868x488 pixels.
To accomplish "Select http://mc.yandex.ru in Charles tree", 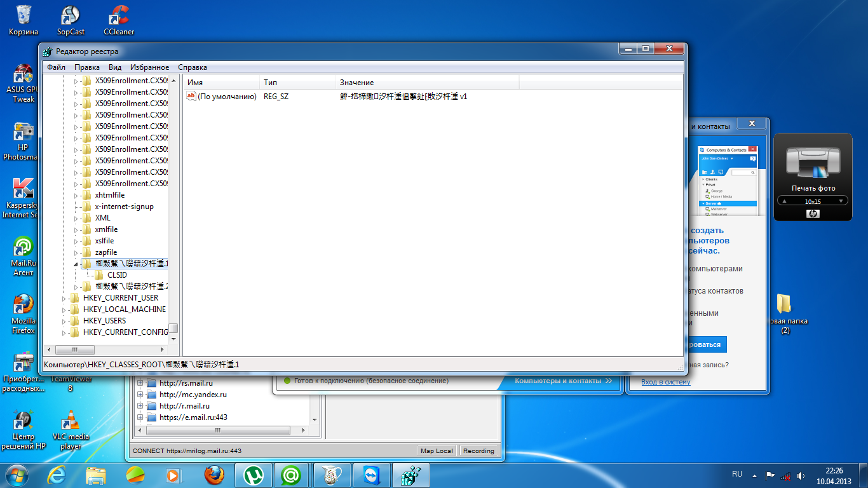I will coord(193,395).
